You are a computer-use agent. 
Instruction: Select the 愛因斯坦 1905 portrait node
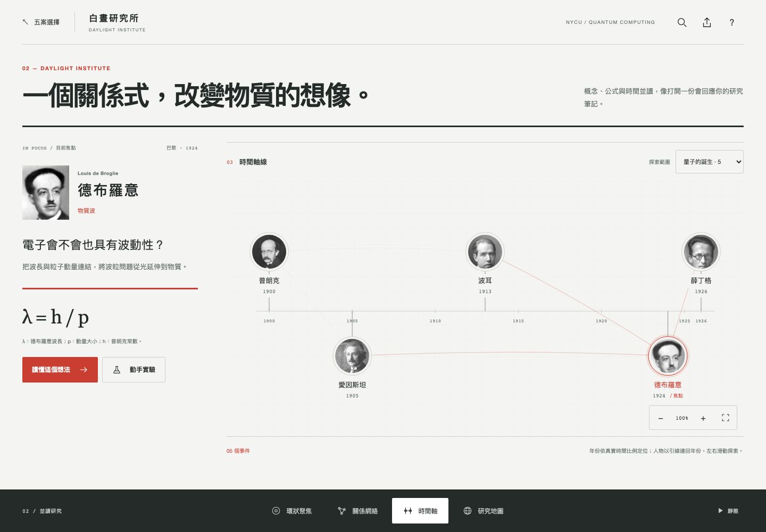(352, 356)
